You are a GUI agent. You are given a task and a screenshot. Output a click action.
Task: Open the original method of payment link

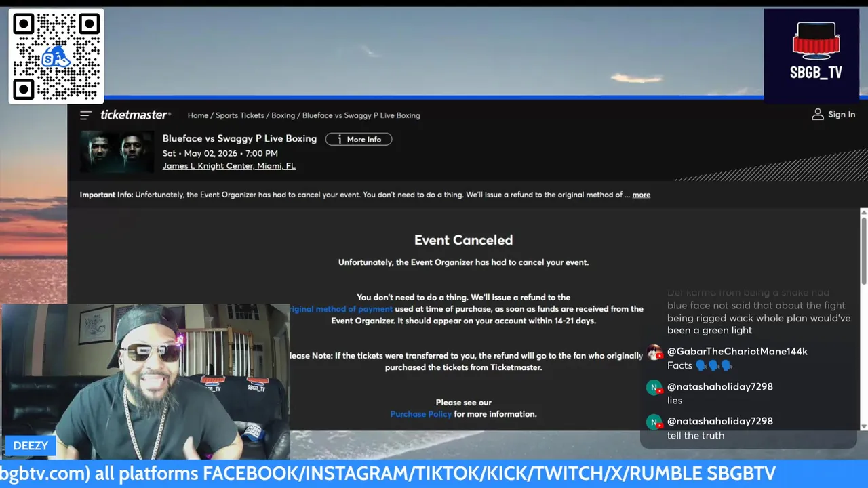tap(341, 309)
